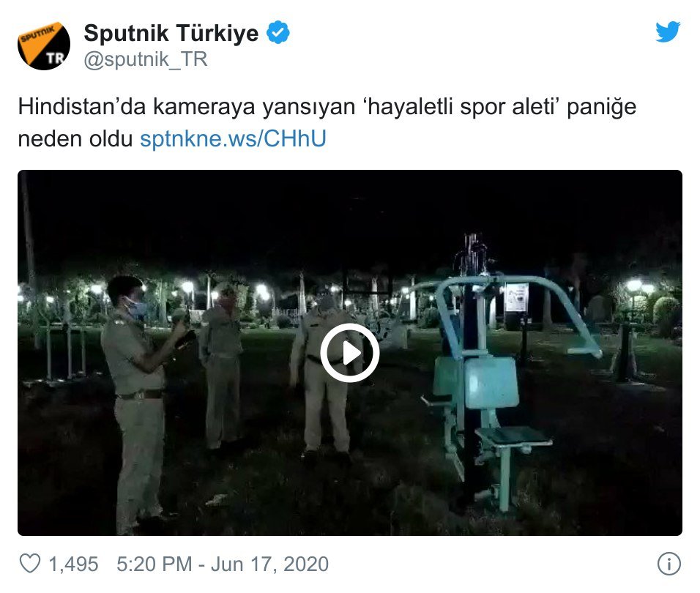Play the embedded tweet video
The width and height of the screenshot is (700, 593).
coord(349,353)
